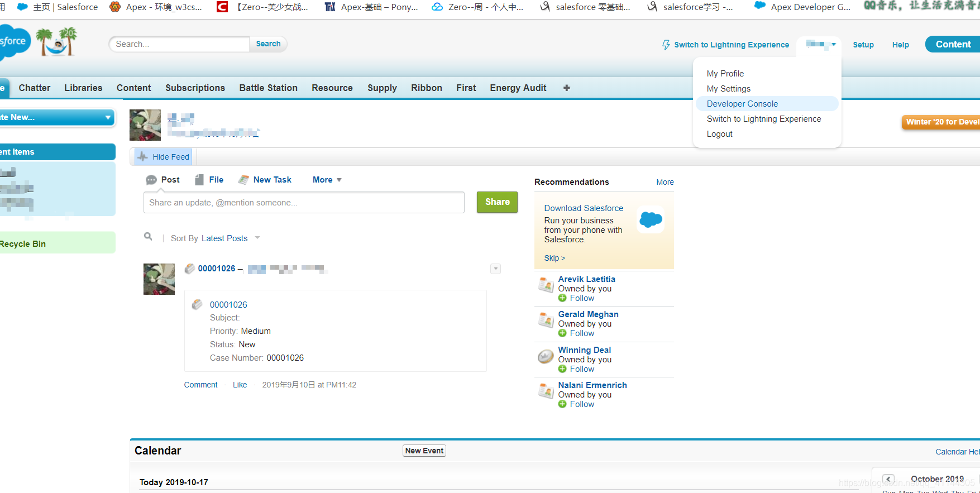The height and width of the screenshot is (493, 980).
Task: Open the Battle Station tab
Action: (269, 88)
